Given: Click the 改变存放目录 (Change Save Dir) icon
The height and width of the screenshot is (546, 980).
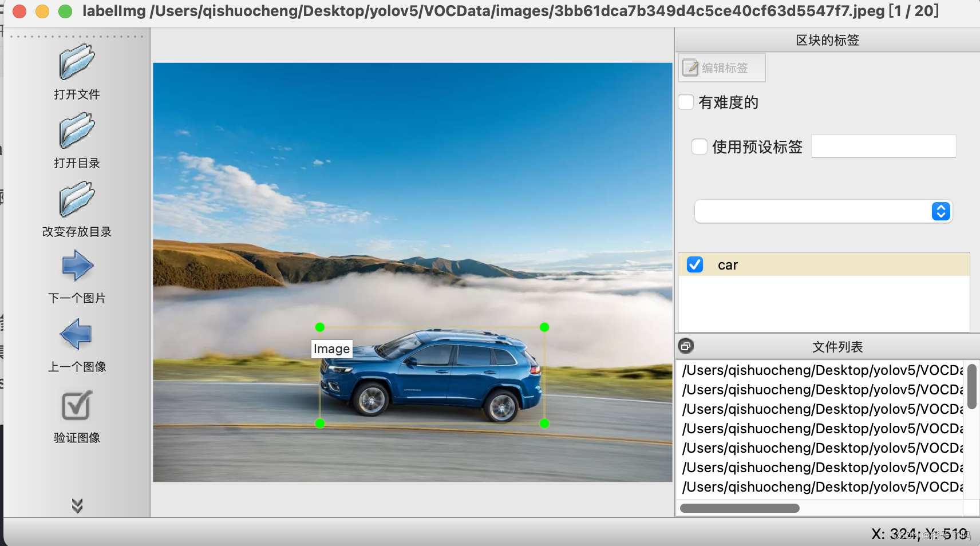Looking at the screenshot, I should pos(77,199).
